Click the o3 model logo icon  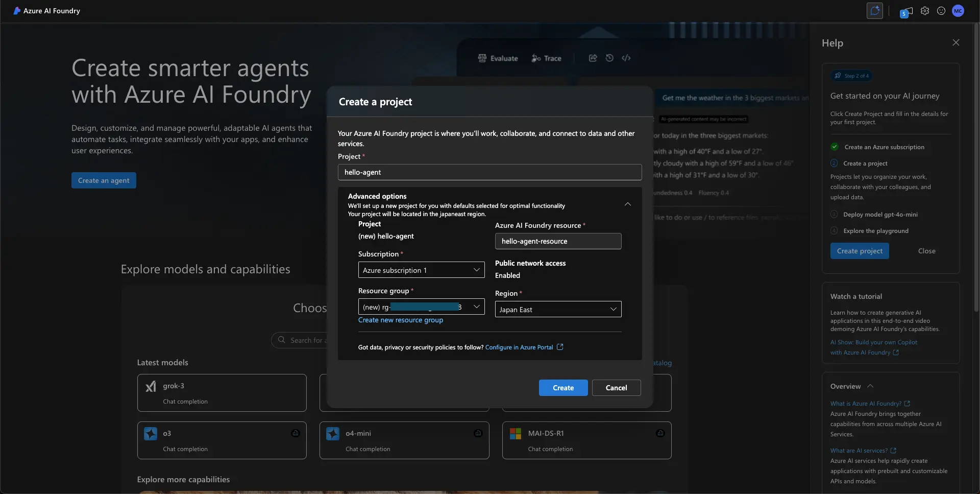pyautogui.click(x=151, y=434)
